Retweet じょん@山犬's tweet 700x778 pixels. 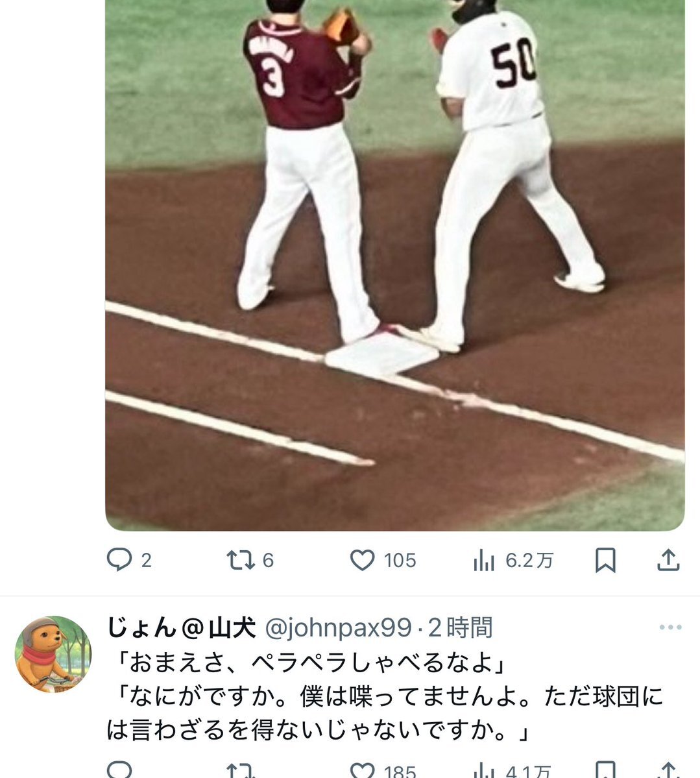pyautogui.click(x=241, y=771)
